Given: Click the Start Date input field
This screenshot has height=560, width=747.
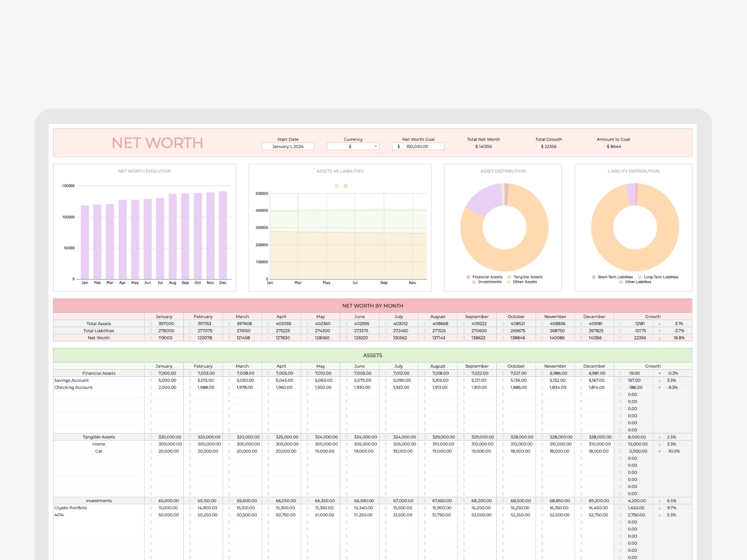Looking at the screenshot, I should (288, 146).
